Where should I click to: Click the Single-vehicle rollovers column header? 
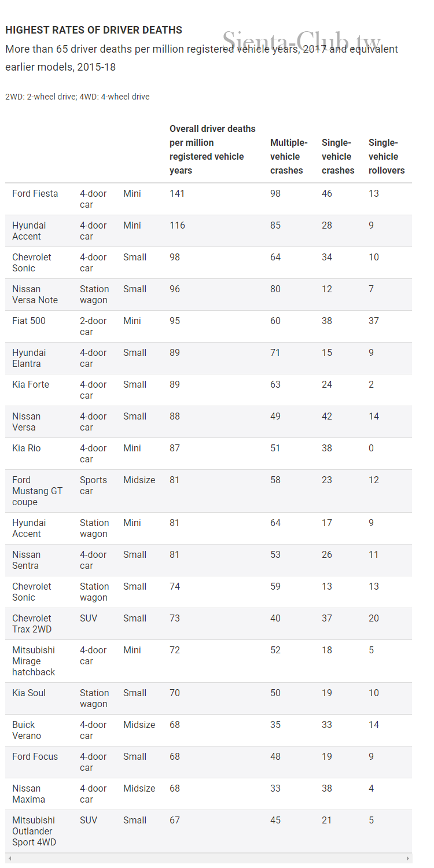pos(386,156)
